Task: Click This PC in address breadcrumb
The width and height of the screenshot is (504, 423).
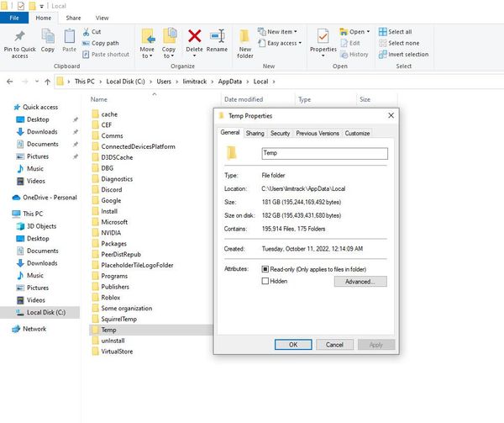Action: (x=85, y=82)
